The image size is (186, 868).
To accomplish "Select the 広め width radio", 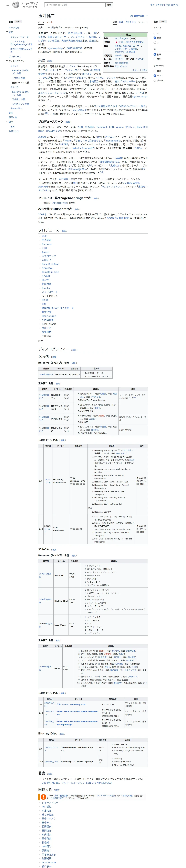I will click(x=155, y=59).
